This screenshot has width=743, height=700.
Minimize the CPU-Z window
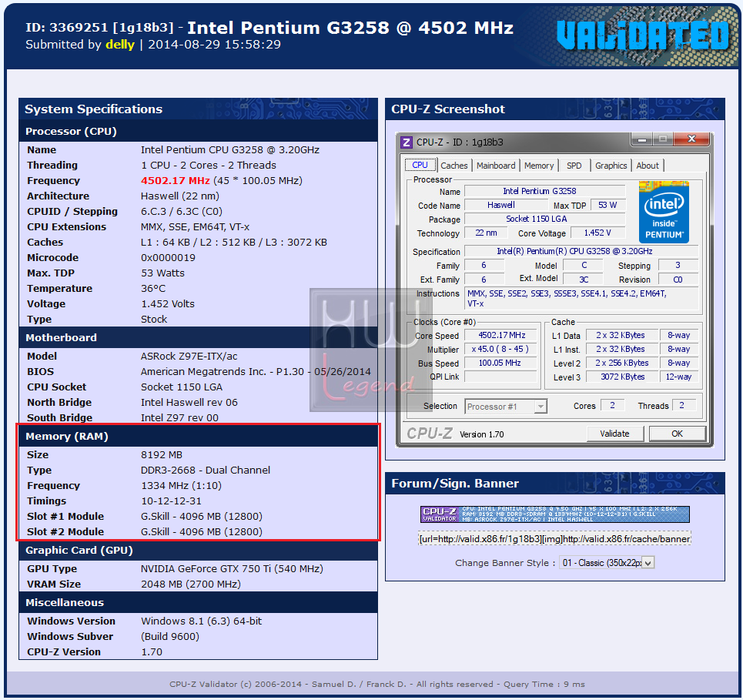pos(642,139)
